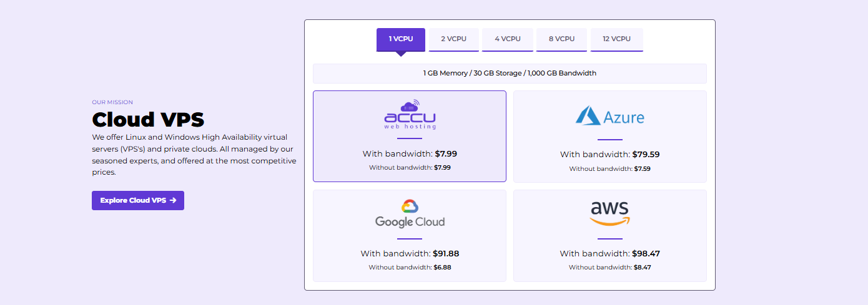Choose the 12 VCPU tab
Screen dimensions: 868x305
(x=616, y=39)
